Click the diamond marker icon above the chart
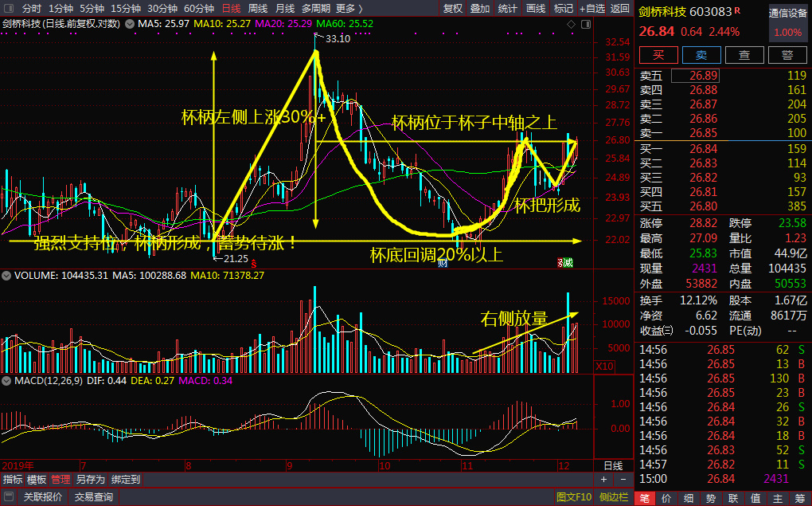This screenshot has width=812, height=506. pyautogui.click(x=570, y=25)
